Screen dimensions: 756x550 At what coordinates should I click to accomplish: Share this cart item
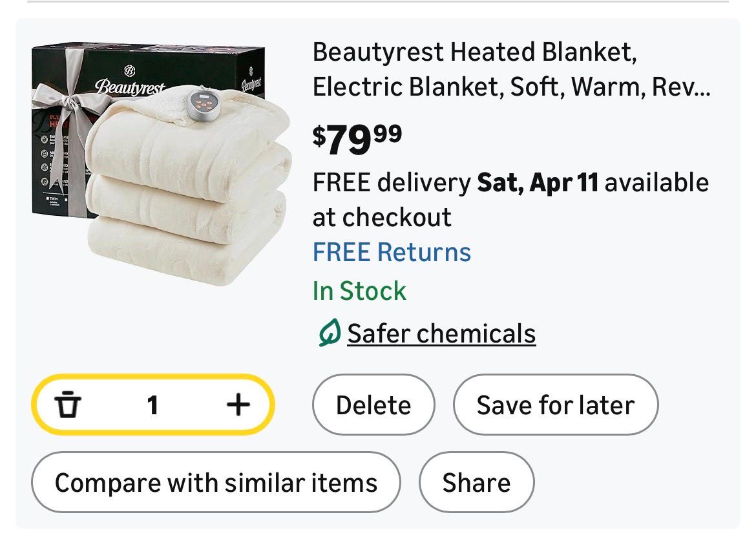476,483
